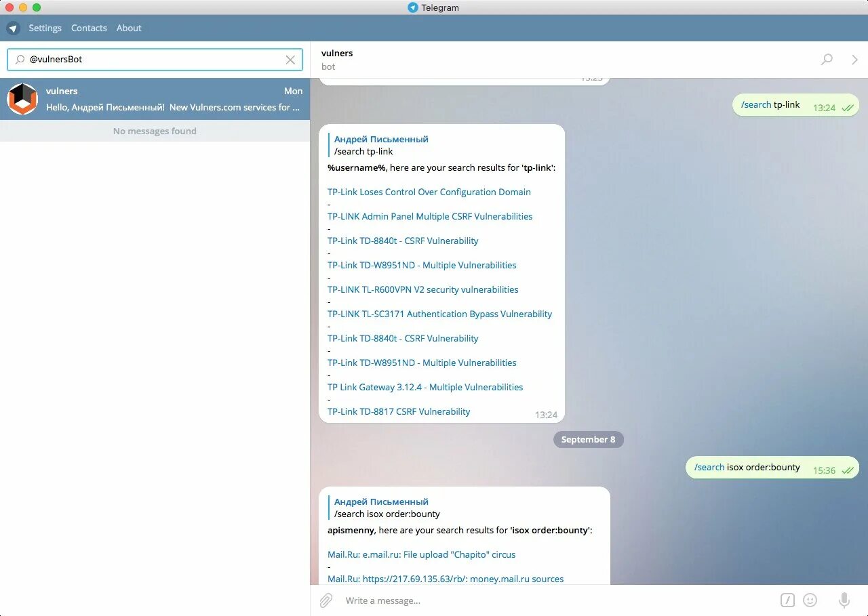Click the Андрей Письменный name in the isox reply
The image size is (868, 616).
pos(381,501)
